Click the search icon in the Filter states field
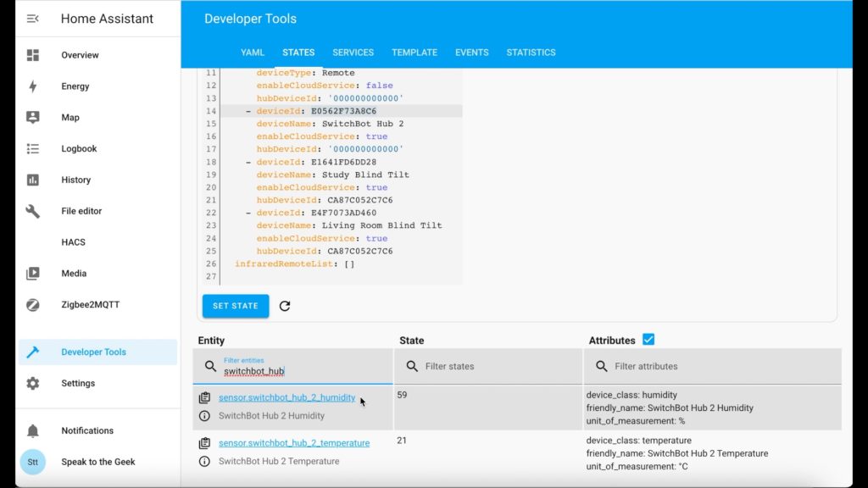868x488 pixels. pyautogui.click(x=412, y=366)
